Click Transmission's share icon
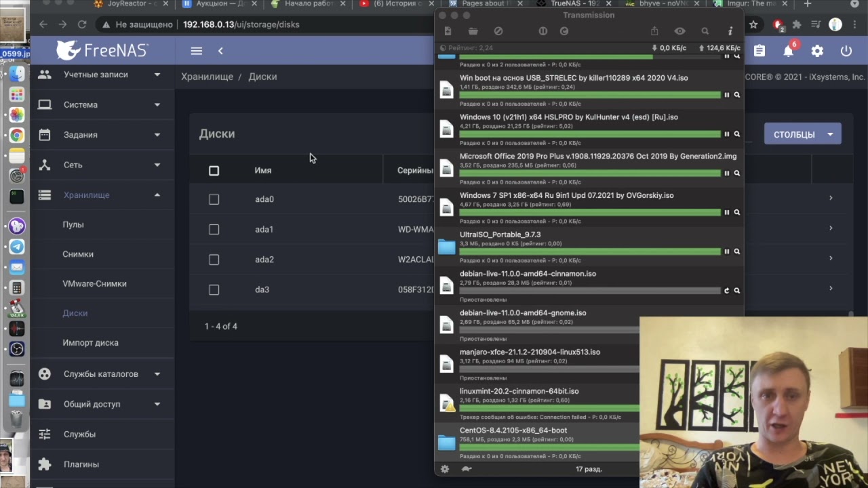This screenshot has height=488, width=868. click(x=654, y=31)
